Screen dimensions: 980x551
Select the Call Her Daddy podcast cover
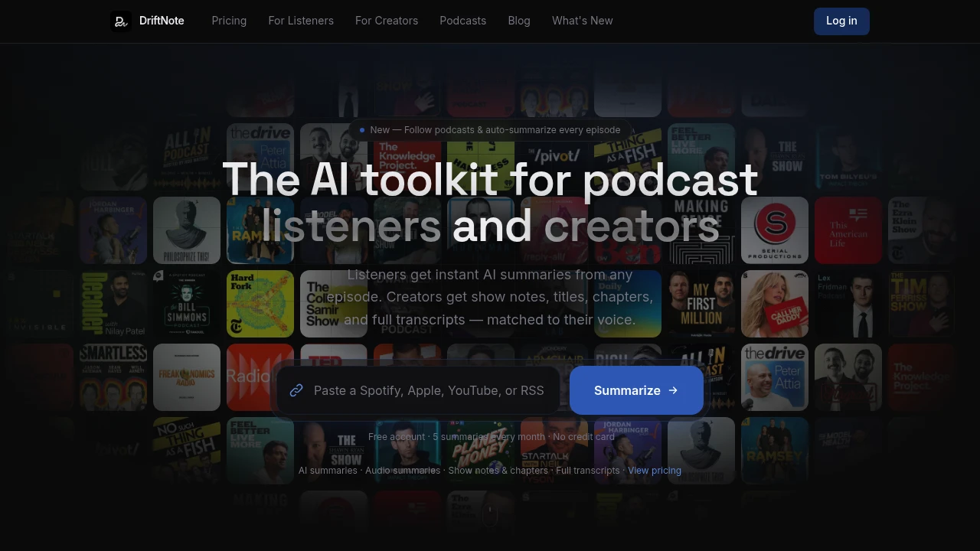click(775, 304)
